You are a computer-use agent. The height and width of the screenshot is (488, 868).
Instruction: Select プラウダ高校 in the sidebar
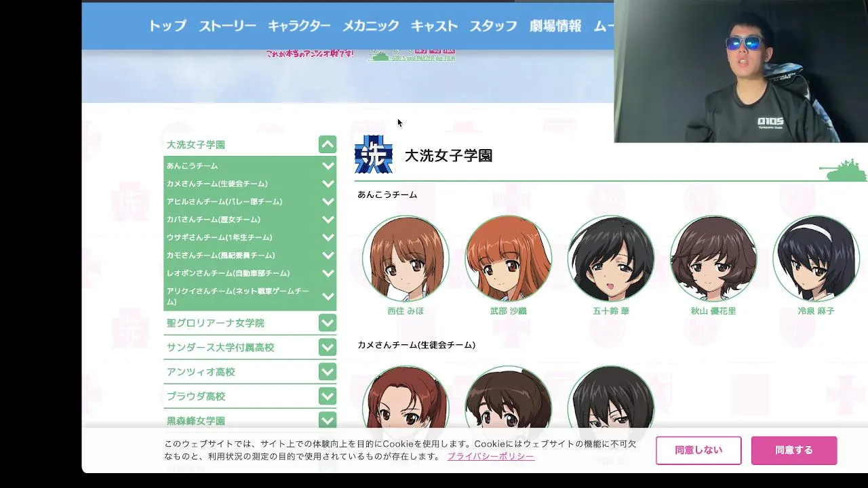196,396
